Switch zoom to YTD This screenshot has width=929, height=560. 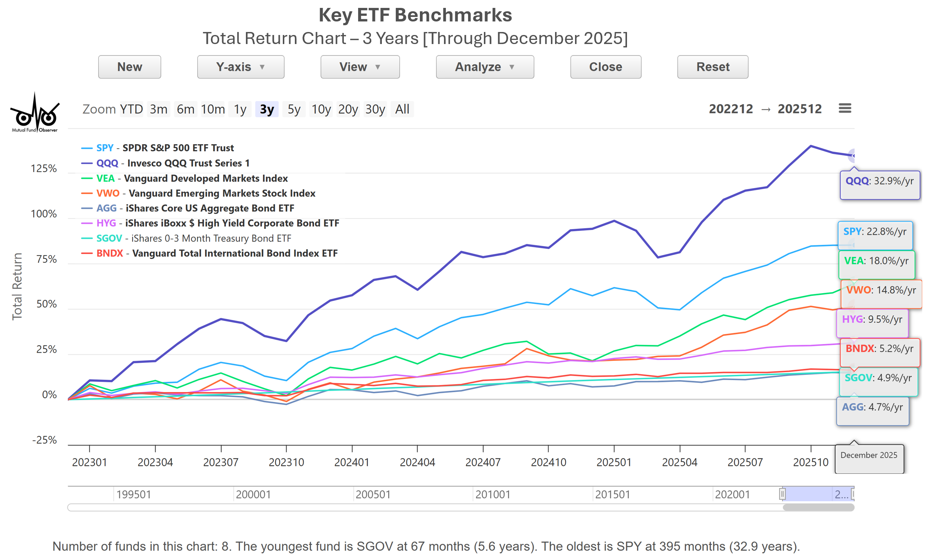tap(132, 110)
